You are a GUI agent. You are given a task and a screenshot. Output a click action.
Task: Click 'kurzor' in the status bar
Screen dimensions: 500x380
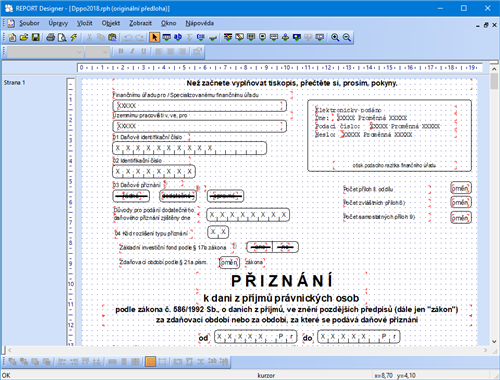tap(266, 375)
